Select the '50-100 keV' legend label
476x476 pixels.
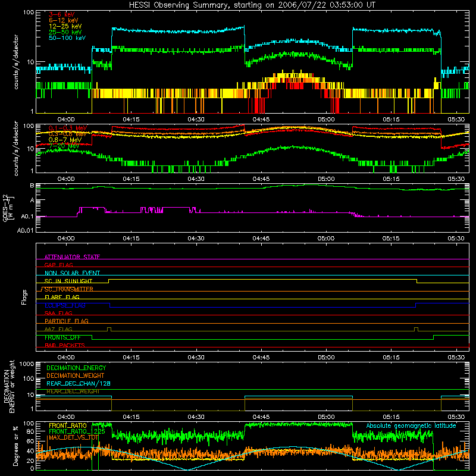[x=67, y=38]
